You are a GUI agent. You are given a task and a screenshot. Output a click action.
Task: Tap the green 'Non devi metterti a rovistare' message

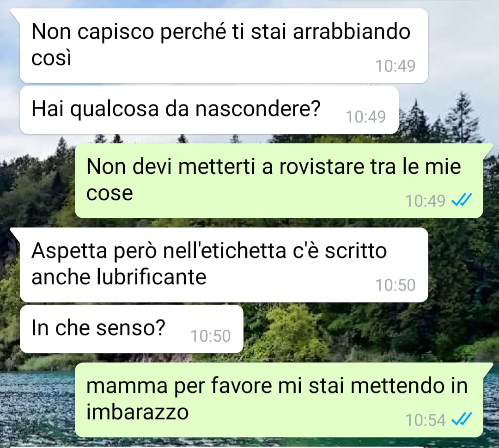pos(279,180)
